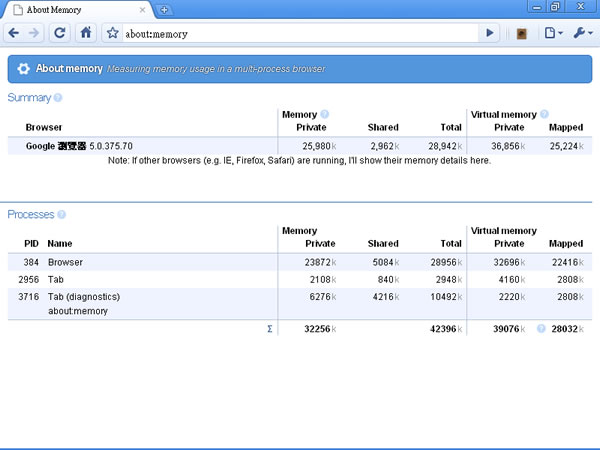Click the 2,962k shared memory value

385,146
